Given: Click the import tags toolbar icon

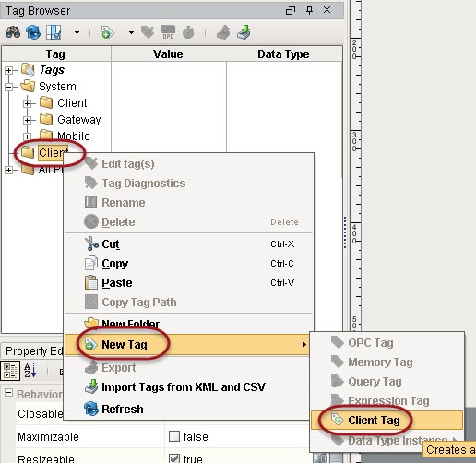Looking at the screenshot, I should (244, 32).
